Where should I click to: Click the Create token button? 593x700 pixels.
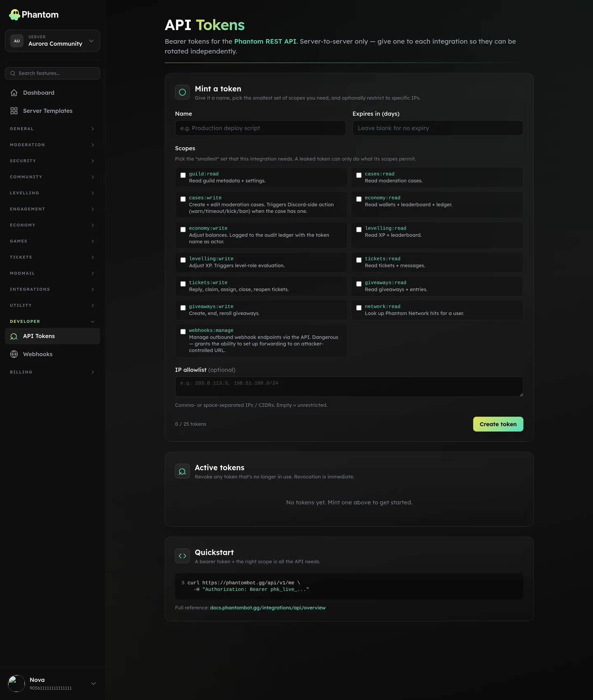click(498, 424)
